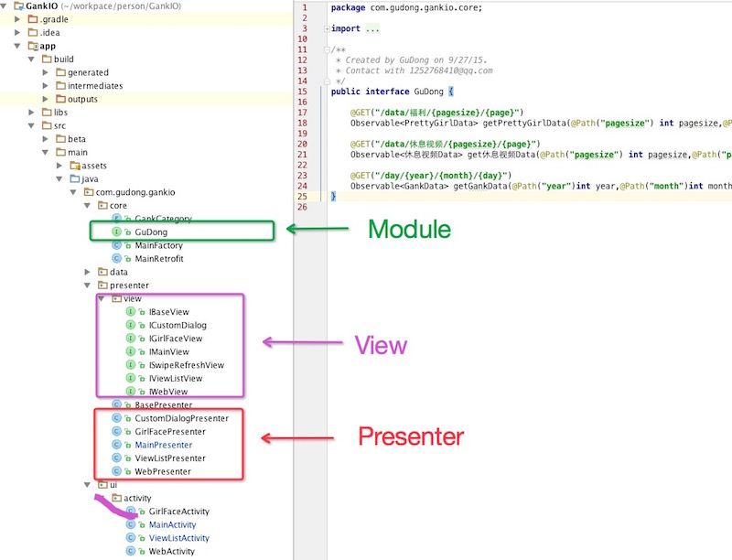
Task: Click the class icon beside MainRetrofit
Action: (116, 259)
